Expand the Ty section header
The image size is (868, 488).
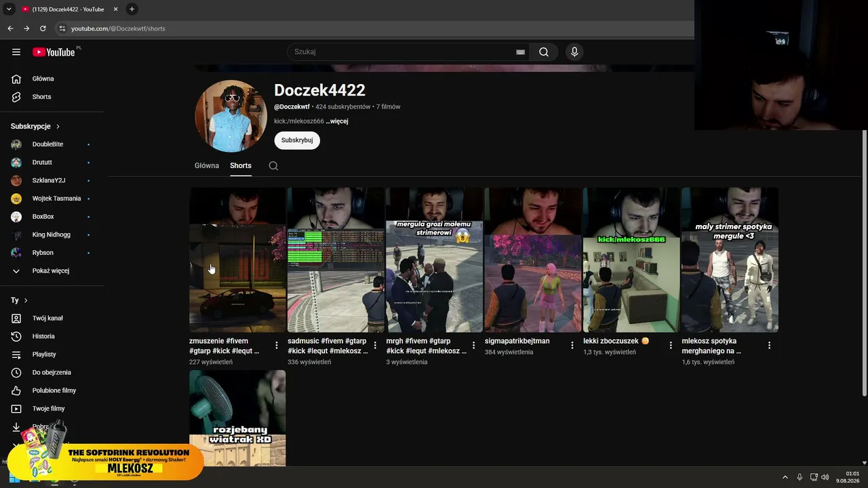click(19, 300)
